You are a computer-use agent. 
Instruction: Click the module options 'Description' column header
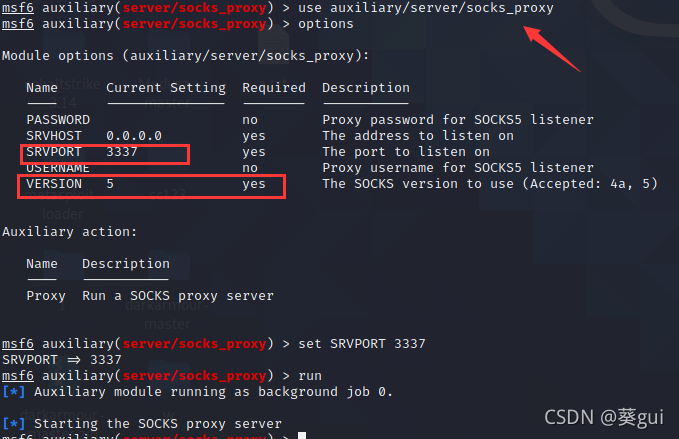(366, 88)
